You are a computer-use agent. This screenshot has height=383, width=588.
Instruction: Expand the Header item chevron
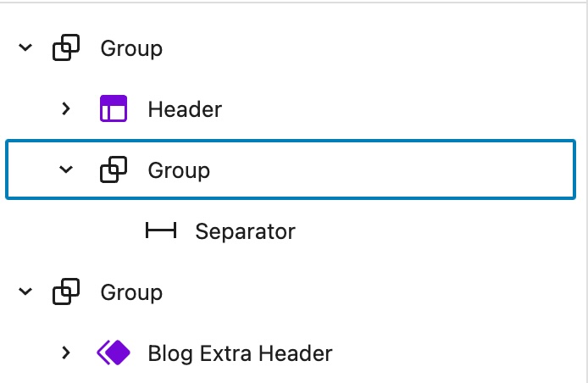coord(66,109)
